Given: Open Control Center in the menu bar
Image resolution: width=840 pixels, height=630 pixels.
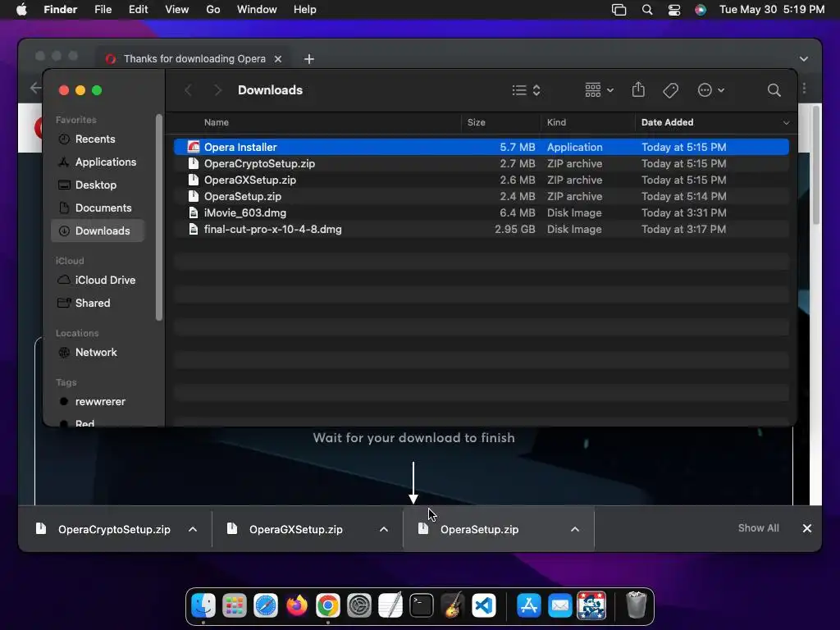Looking at the screenshot, I should 674,10.
